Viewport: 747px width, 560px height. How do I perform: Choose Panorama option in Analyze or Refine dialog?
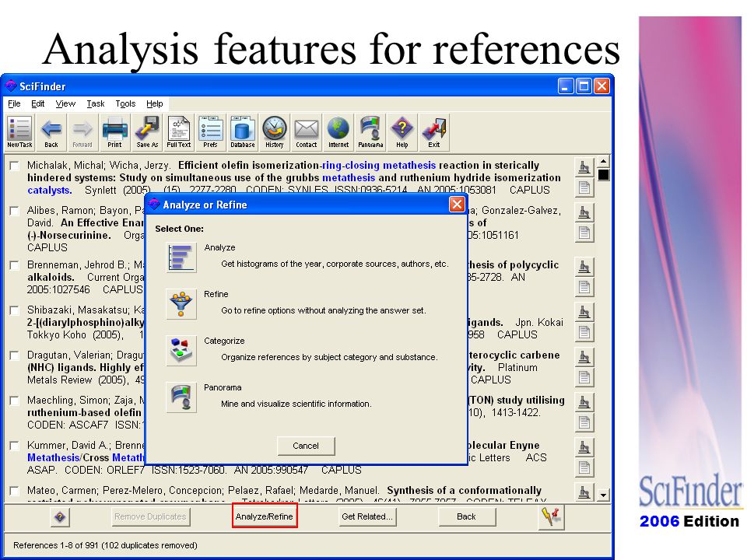click(x=181, y=397)
